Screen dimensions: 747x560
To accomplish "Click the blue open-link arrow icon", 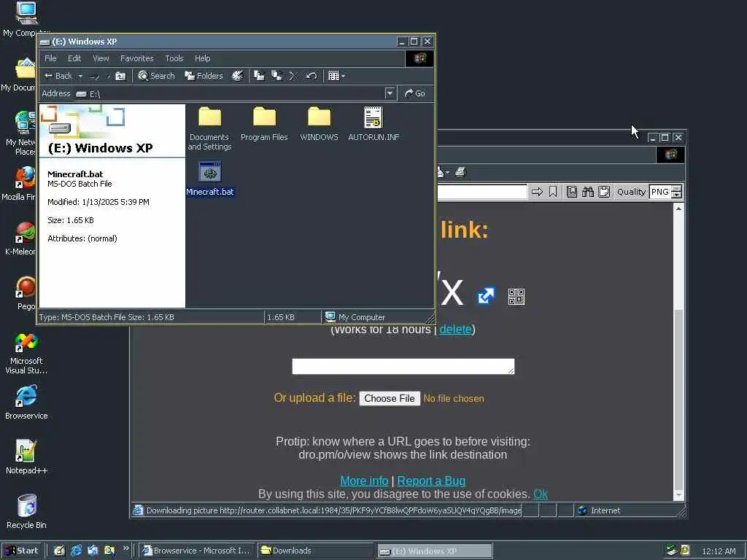I will pyautogui.click(x=487, y=295).
